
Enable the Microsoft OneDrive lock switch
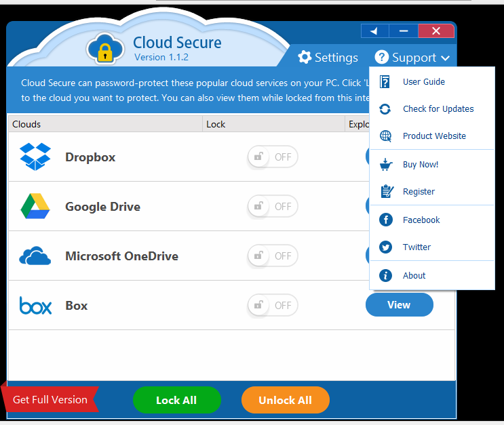point(273,256)
